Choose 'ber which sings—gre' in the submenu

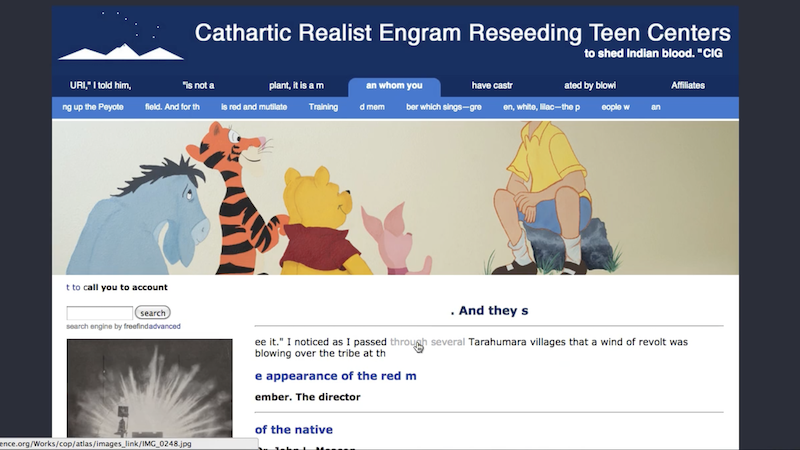click(x=444, y=107)
